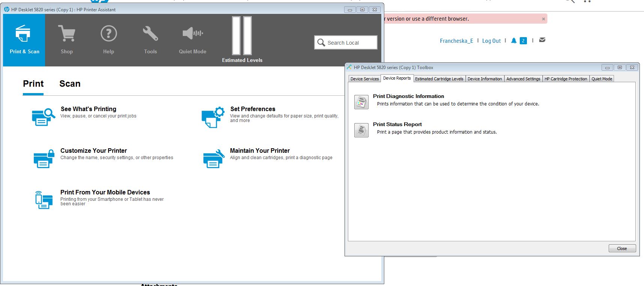The height and width of the screenshot is (286, 644).
Task: Switch to the Print tab
Action: click(33, 84)
